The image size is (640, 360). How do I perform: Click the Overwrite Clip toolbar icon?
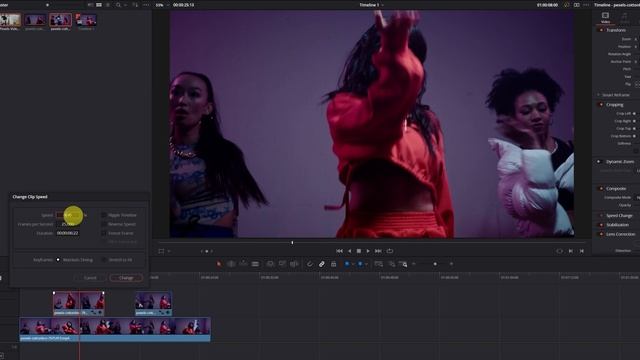tap(282, 264)
